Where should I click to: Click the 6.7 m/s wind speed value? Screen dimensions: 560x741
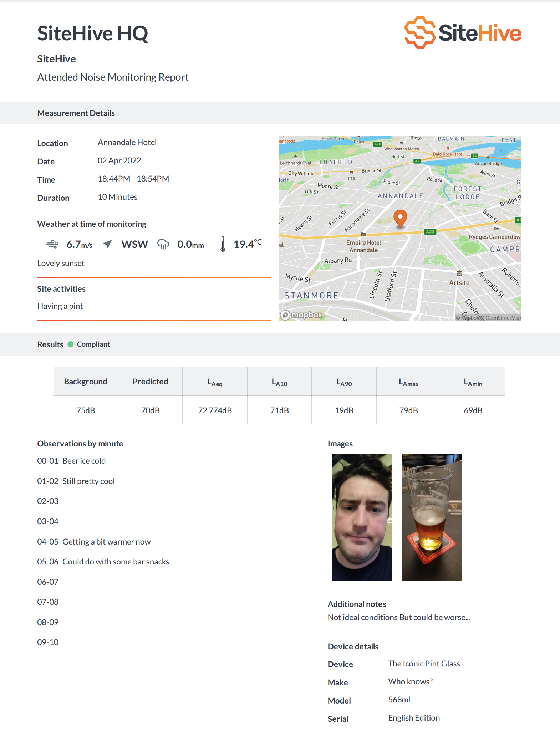point(79,244)
